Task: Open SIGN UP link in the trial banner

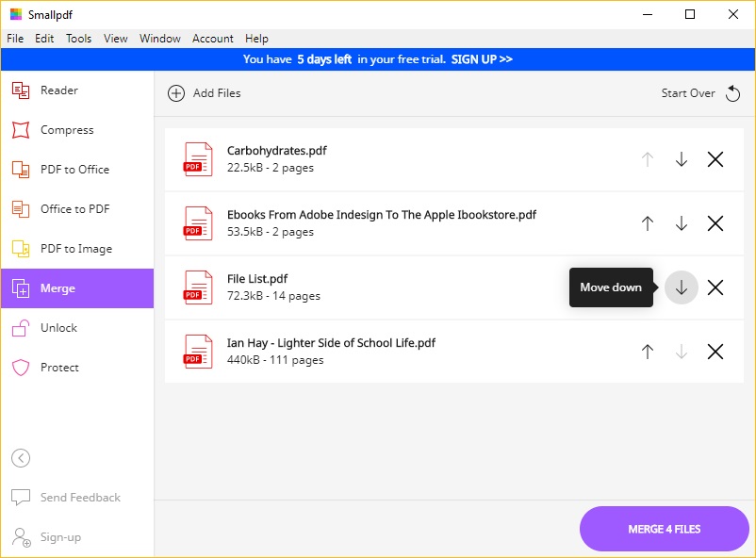Action: click(482, 58)
